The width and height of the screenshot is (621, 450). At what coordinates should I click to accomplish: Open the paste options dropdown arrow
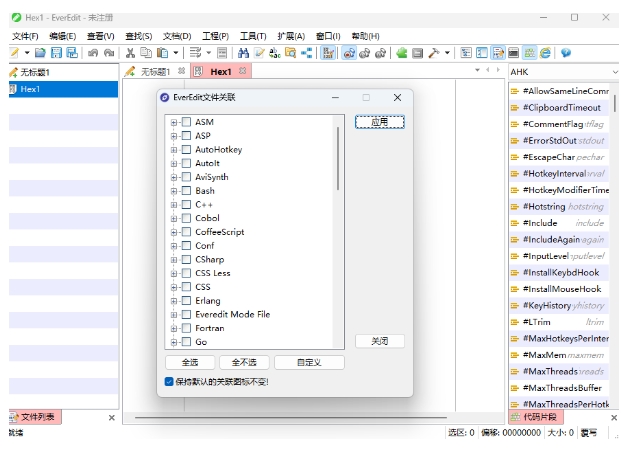[176, 53]
